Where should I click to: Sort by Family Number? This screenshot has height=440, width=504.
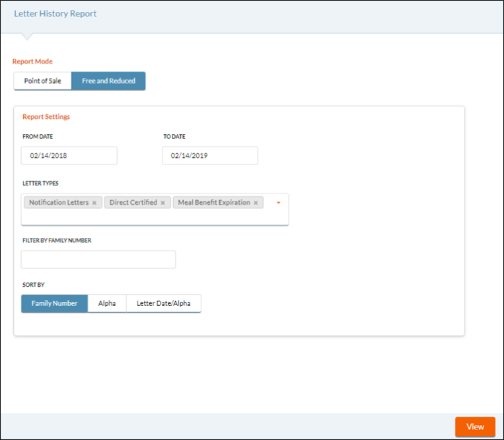(54, 303)
